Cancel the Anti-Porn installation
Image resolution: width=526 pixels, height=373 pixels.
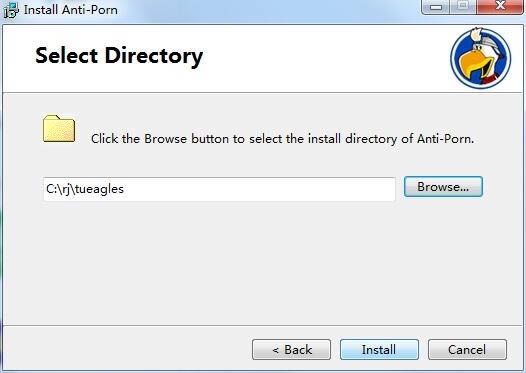tap(467, 350)
